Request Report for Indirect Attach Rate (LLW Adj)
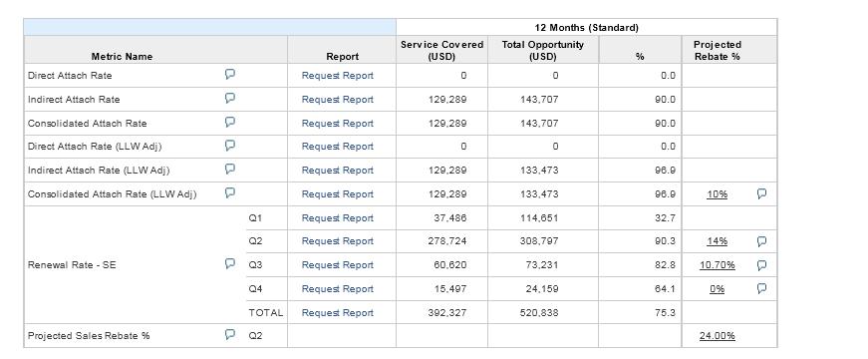 [338, 171]
